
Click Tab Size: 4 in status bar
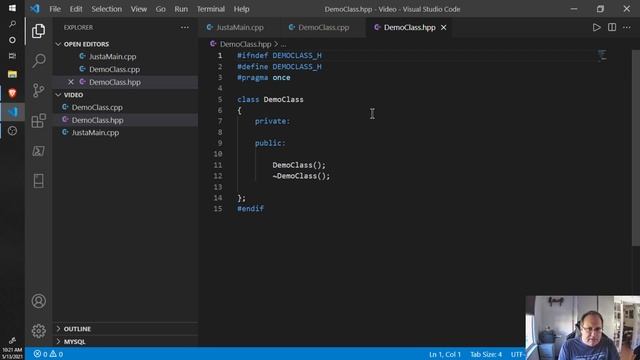(x=486, y=354)
